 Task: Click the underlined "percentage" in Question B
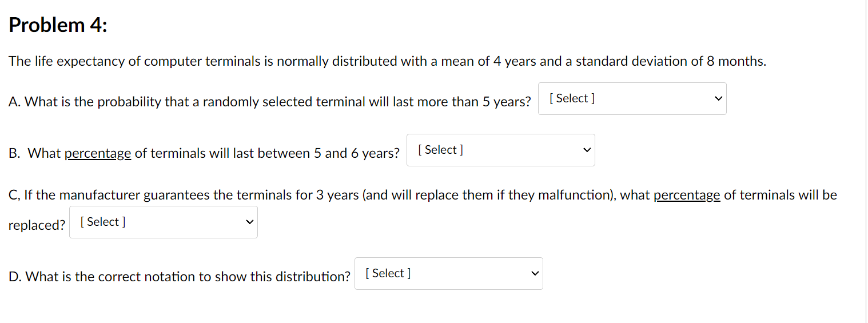98,153
